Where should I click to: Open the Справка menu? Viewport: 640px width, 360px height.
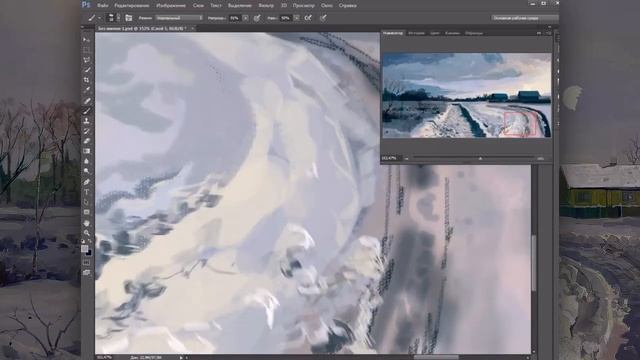click(347, 6)
